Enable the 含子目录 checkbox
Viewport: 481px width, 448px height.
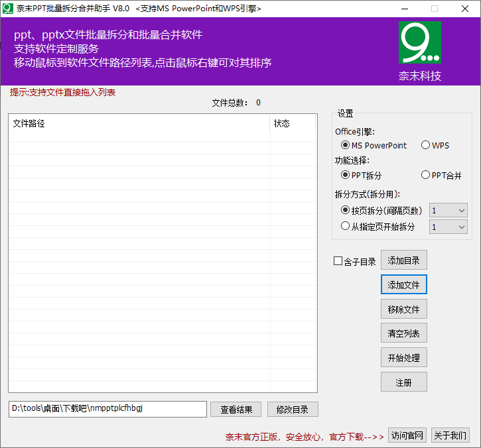pyautogui.click(x=355, y=261)
